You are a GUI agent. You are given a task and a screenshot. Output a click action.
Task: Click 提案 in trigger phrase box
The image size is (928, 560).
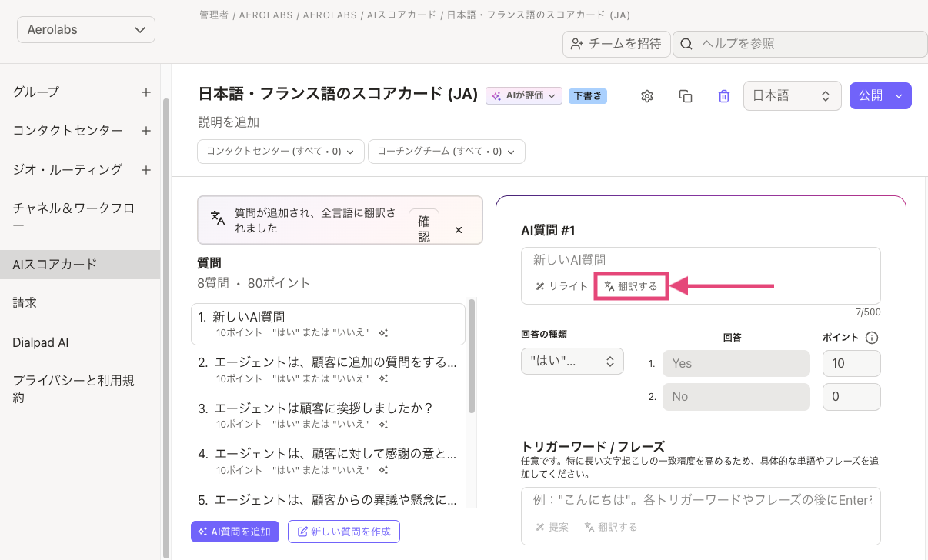click(x=552, y=527)
